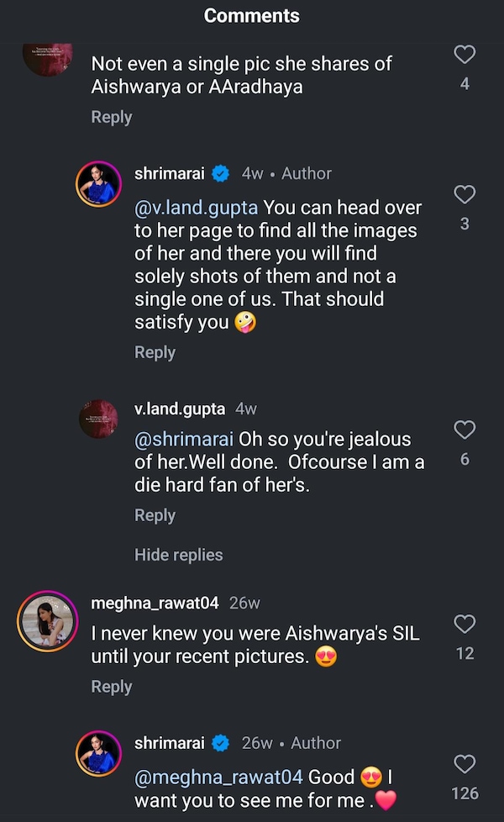Like shrimarai's reply about heading to her page
Image resolution: width=504 pixels, height=822 pixels.
point(465,195)
